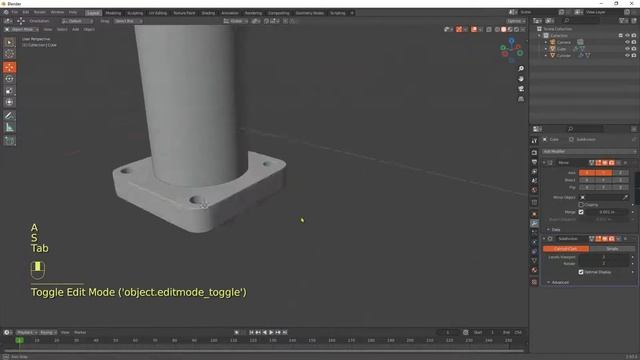The height and width of the screenshot is (360, 640).
Task: Select the Rotate tool
Action: pyautogui.click(x=9, y=79)
